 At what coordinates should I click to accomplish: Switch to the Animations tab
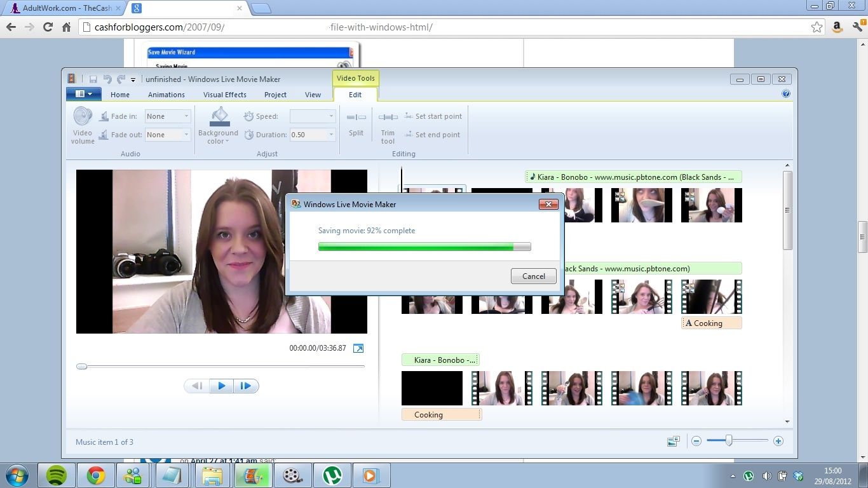(x=166, y=95)
